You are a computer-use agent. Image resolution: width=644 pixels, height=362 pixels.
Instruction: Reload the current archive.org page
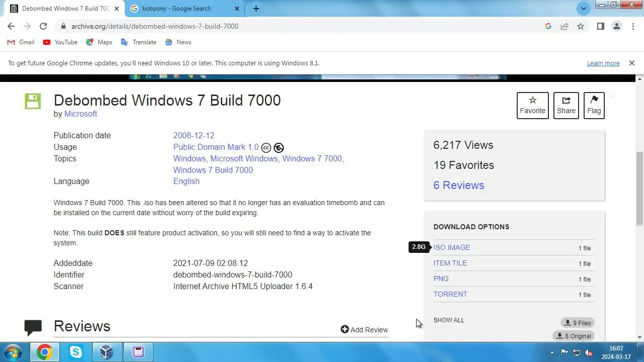pyautogui.click(x=43, y=26)
